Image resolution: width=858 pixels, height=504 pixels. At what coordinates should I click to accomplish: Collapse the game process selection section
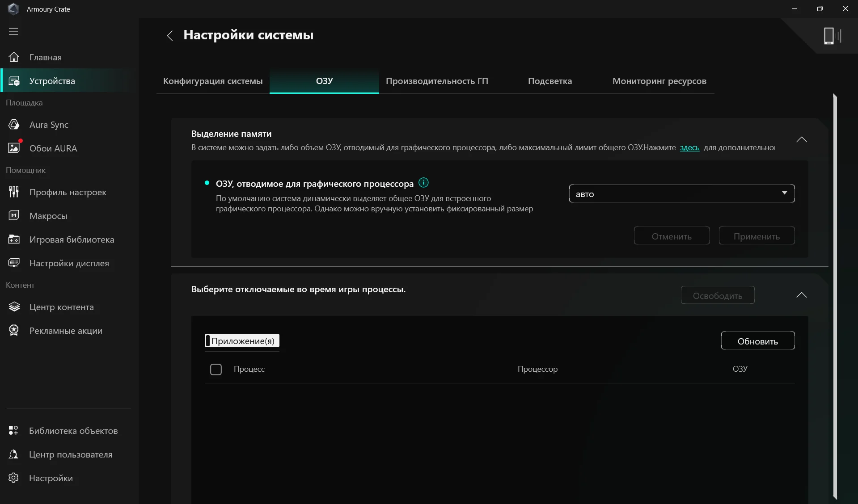[x=801, y=295]
